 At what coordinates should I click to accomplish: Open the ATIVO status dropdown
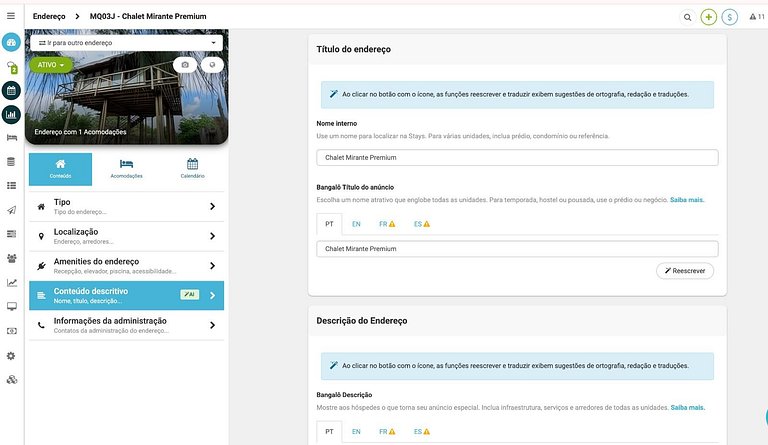[x=51, y=65]
